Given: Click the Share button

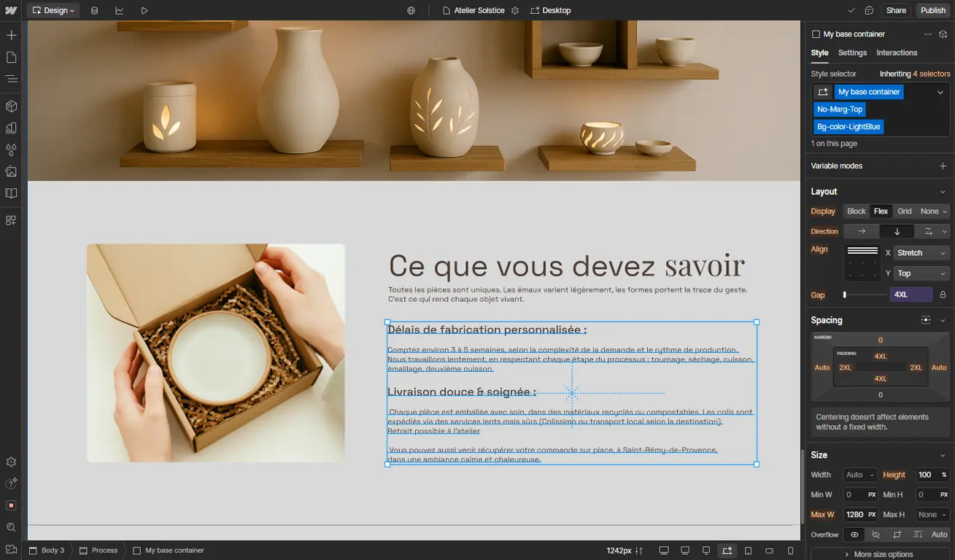Looking at the screenshot, I should point(896,10).
